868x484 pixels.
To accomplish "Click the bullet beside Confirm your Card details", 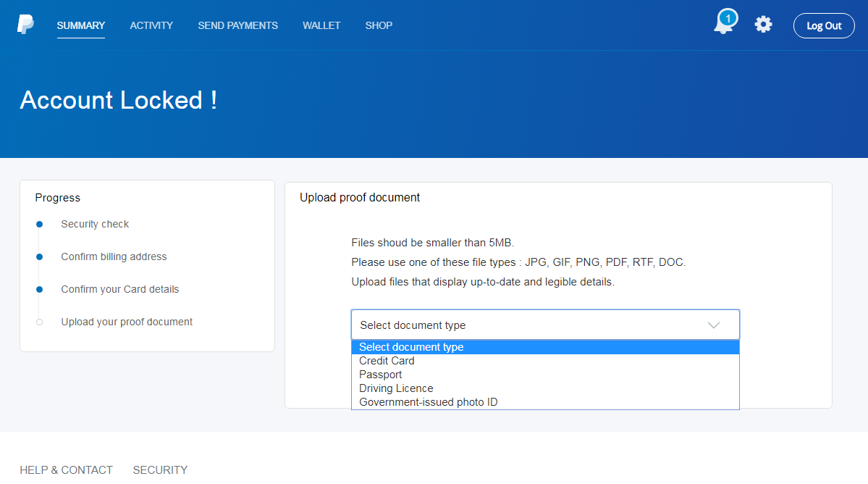I will pyautogui.click(x=40, y=290).
